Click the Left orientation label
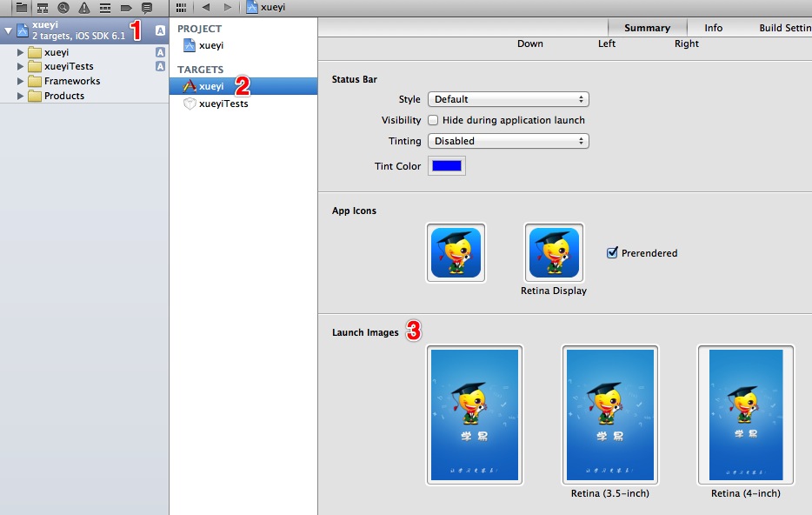Viewport: 812px width, 515px height. (607, 44)
